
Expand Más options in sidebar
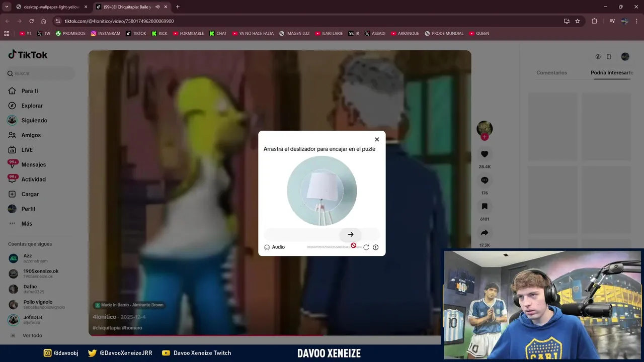pyautogui.click(x=27, y=224)
